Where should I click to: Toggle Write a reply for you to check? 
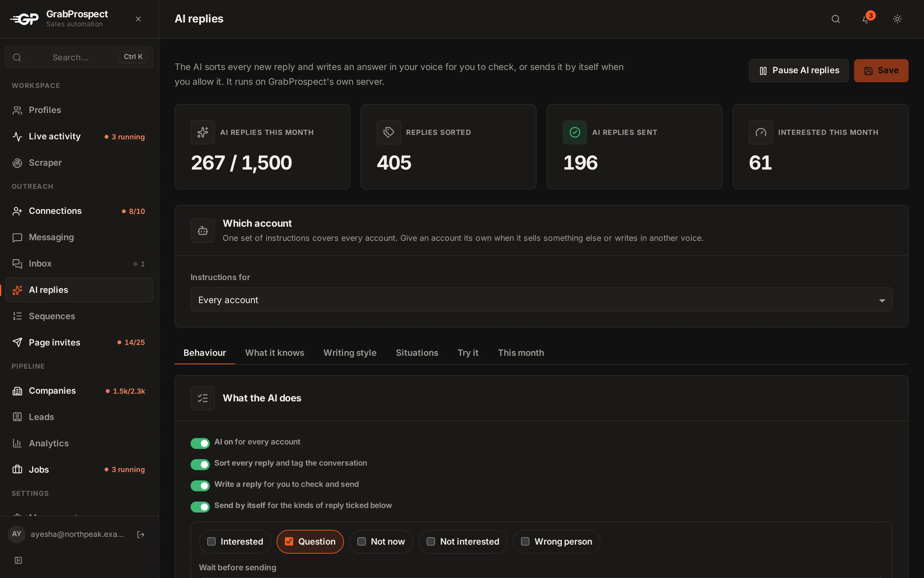coord(200,486)
